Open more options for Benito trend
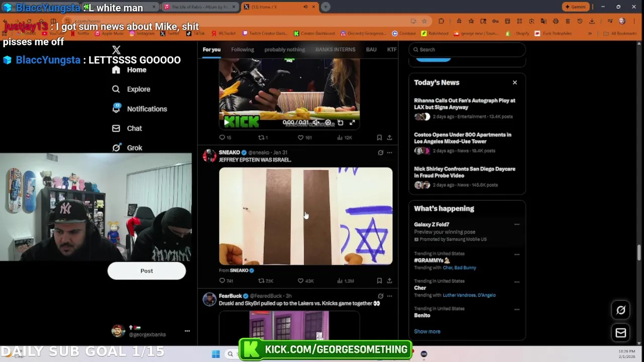This screenshot has width=644, height=362. (517, 310)
